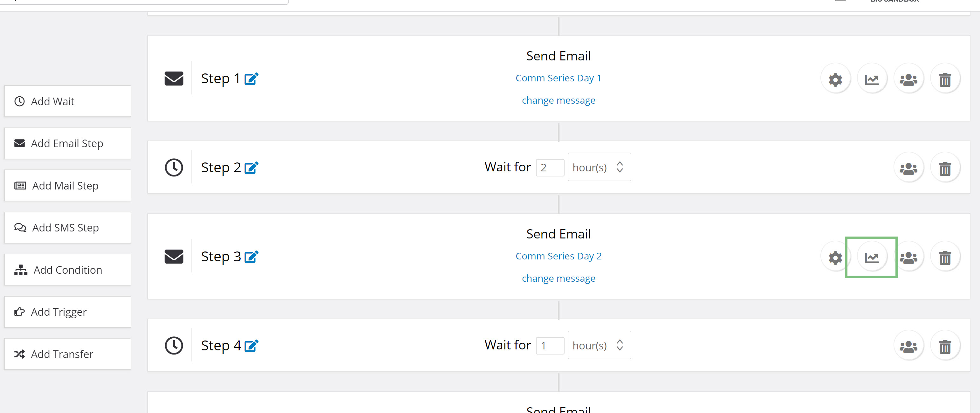Open contacts group icon on Step 1
Viewport: 980px width, 413px height.
pyautogui.click(x=908, y=79)
